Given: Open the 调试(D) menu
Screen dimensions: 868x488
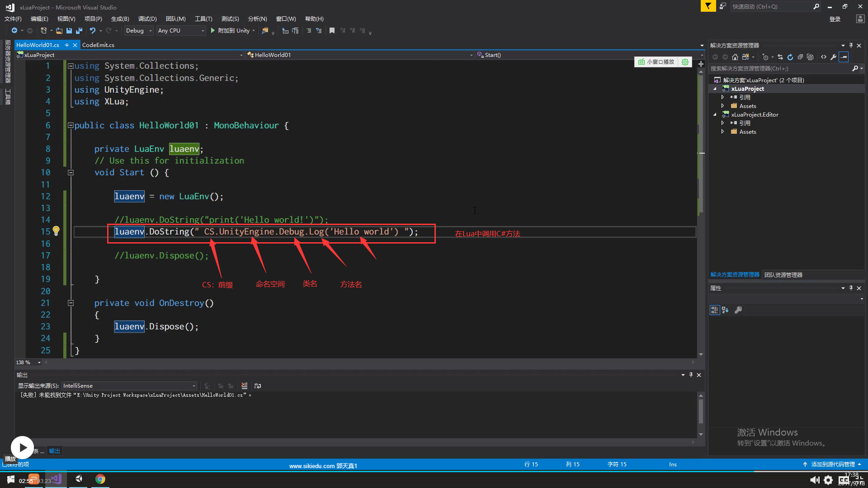Looking at the screenshot, I should click(x=147, y=19).
